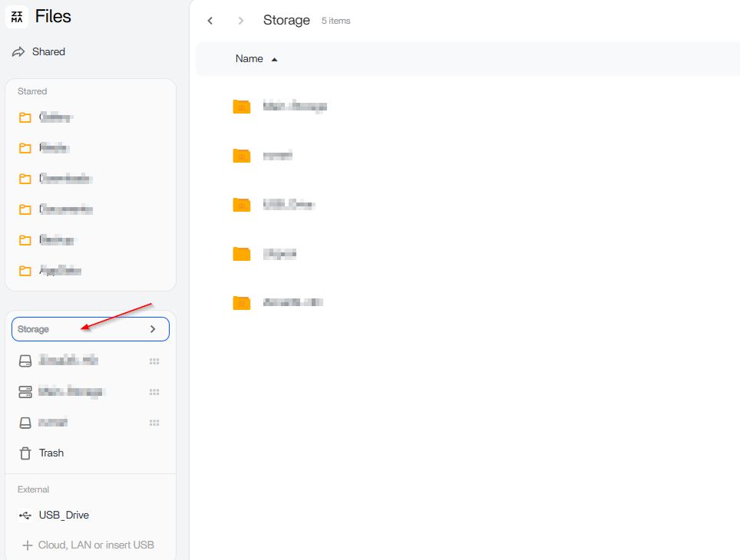Select first starred folder in sidebar
The width and height of the screenshot is (740, 560).
tap(54, 117)
